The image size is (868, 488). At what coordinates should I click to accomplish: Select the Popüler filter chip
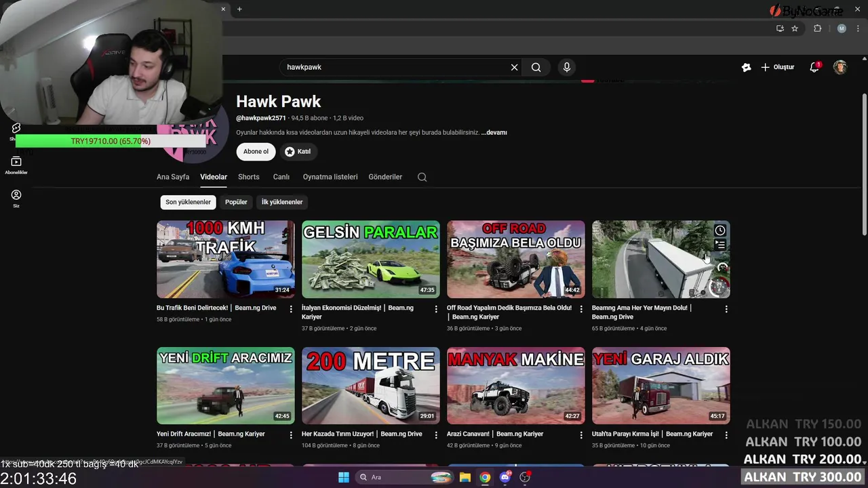236,202
